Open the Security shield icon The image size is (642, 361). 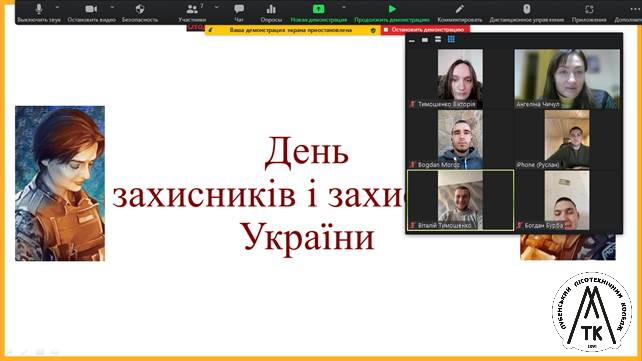(x=140, y=12)
